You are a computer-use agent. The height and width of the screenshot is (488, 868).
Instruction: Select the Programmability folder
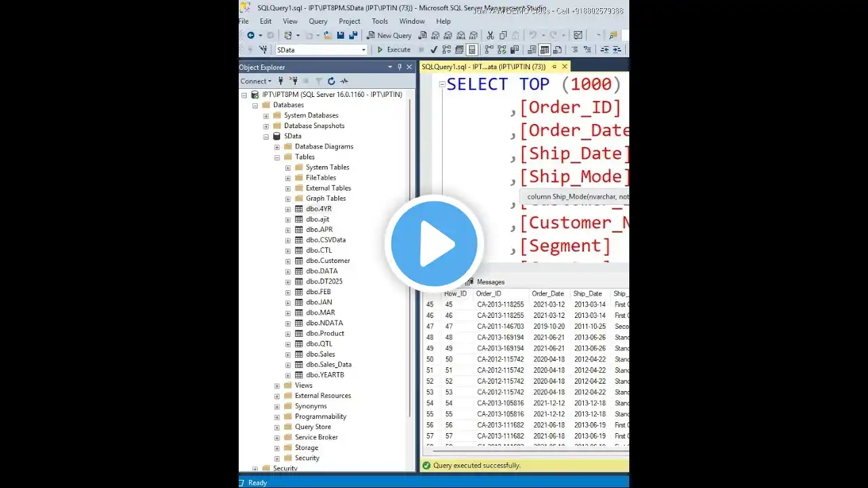pyautogui.click(x=320, y=417)
